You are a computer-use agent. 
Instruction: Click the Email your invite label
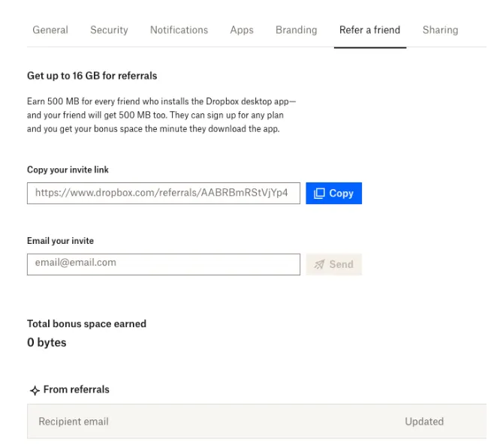[x=60, y=241]
